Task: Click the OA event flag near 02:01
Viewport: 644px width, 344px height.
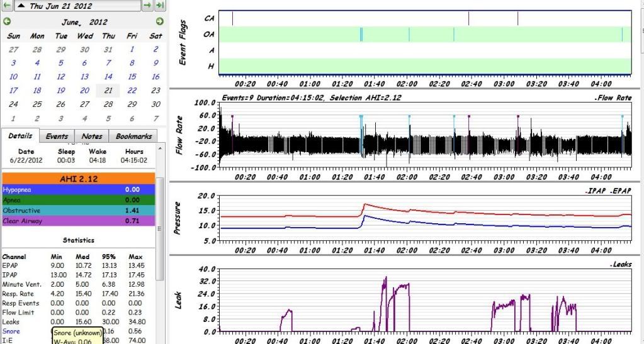Action: tap(409, 35)
